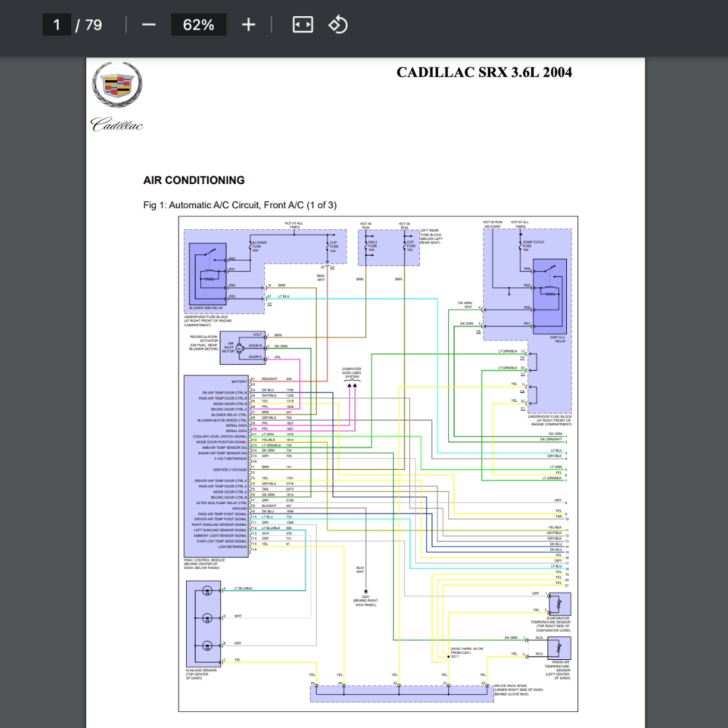Screen dimensions: 728x728
Task: Click the 'AFTER BOIL PUMP RELAY CTRL' label
Action: tap(222, 503)
